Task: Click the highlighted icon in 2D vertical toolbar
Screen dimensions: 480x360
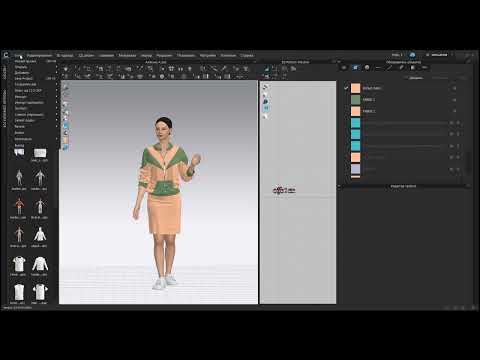Action: tap(266, 108)
